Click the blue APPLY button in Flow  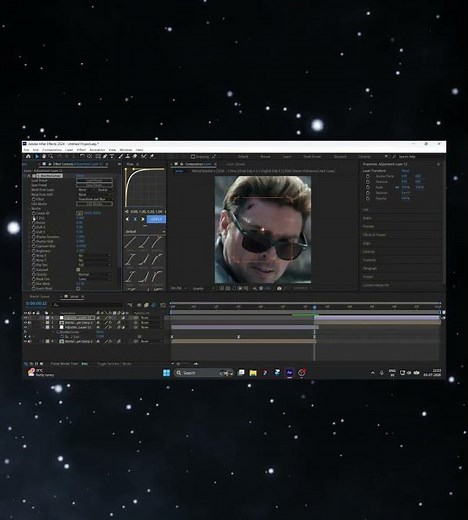pos(156,219)
